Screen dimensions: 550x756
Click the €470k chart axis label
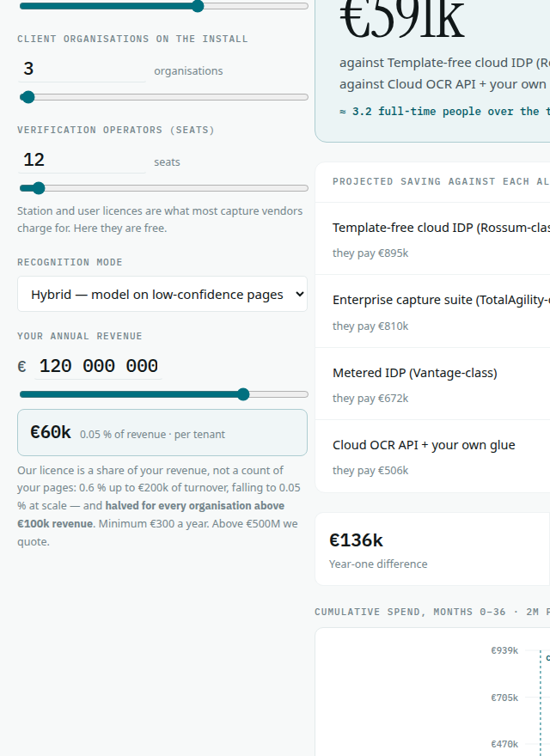point(504,745)
